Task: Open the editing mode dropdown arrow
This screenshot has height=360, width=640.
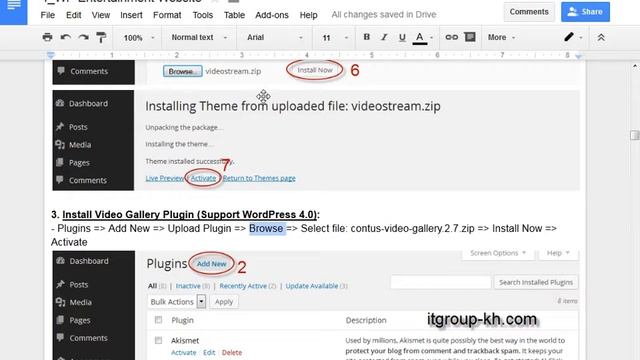Action: click(581, 38)
